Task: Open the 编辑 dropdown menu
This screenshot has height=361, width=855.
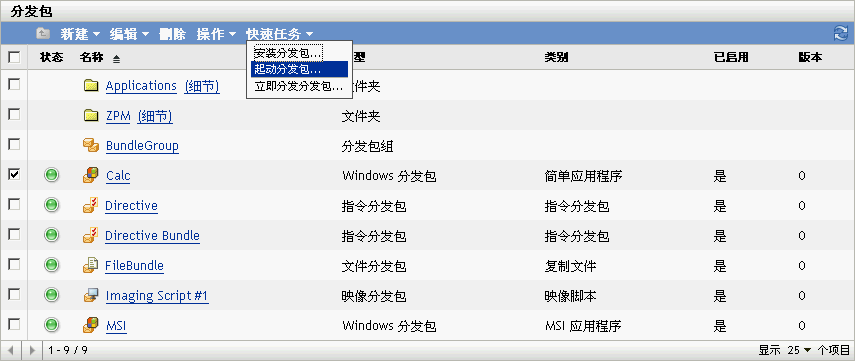Action: click(x=129, y=34)
